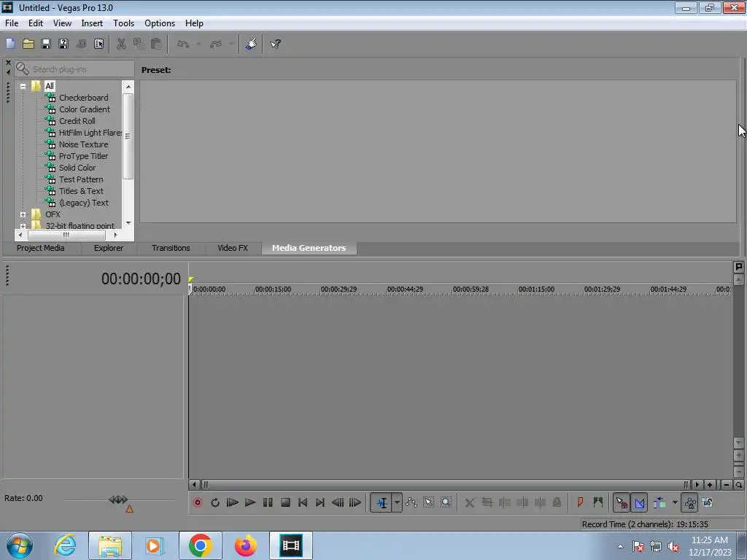Create a new project with the New icon

click(x=10, y=44)
